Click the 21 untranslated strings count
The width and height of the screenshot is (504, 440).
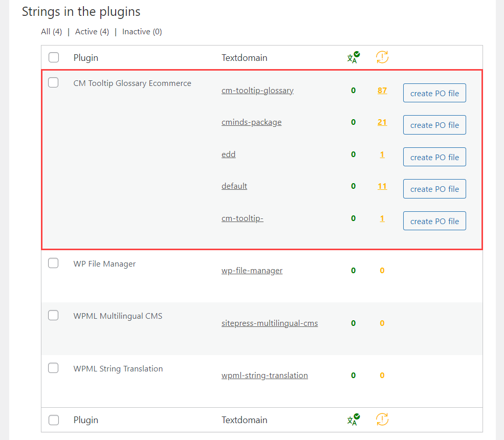[x=382, y=122]
